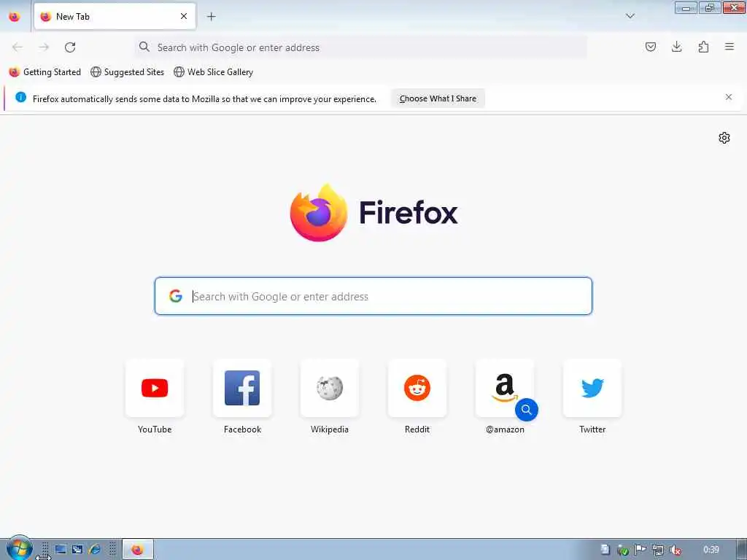Image resolution: width=747 pixels, height=560 pixels.
Task: Close the New Tab tab
Action: (x=184, y=16)
